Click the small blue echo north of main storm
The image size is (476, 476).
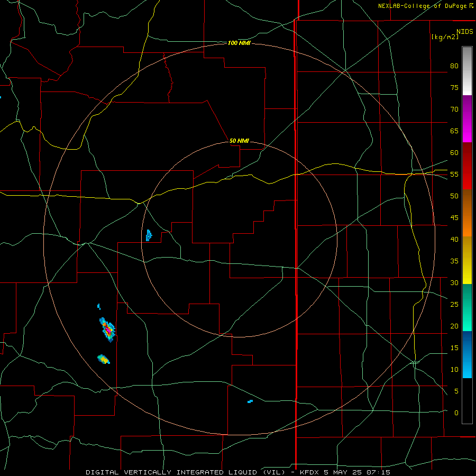coord(99,306)
